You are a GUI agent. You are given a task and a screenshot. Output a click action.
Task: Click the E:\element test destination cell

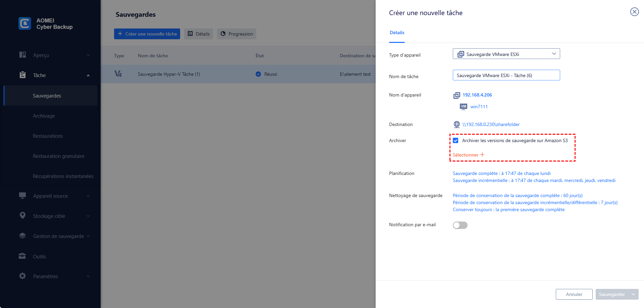pyautogui.click(x=355, y=74)
